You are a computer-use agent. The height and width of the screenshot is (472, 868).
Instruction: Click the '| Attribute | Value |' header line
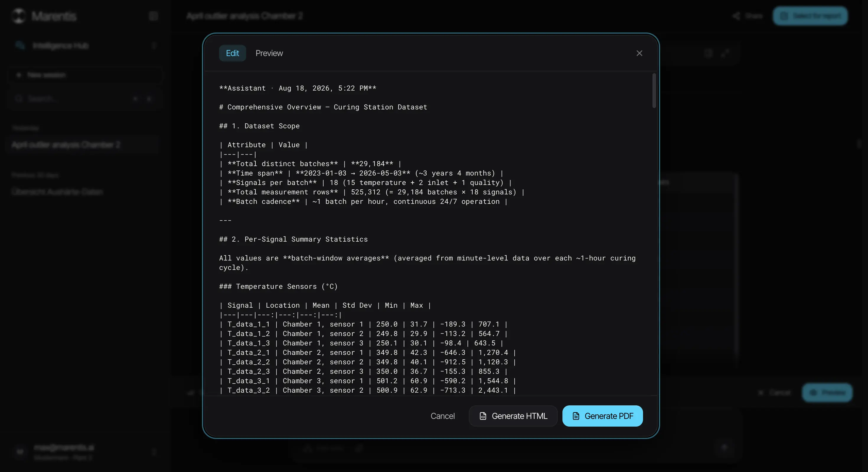pyautogui.click(x=263, y=145)
